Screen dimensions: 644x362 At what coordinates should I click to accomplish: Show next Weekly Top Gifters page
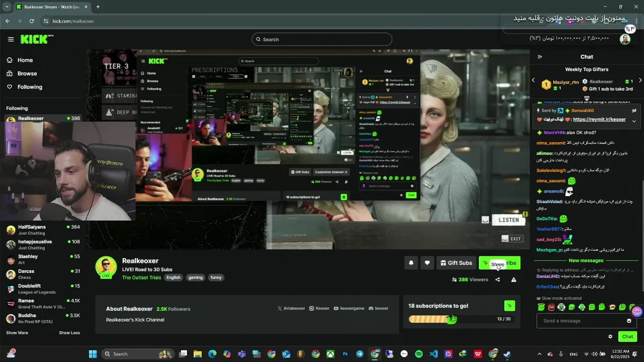(640, 80)
